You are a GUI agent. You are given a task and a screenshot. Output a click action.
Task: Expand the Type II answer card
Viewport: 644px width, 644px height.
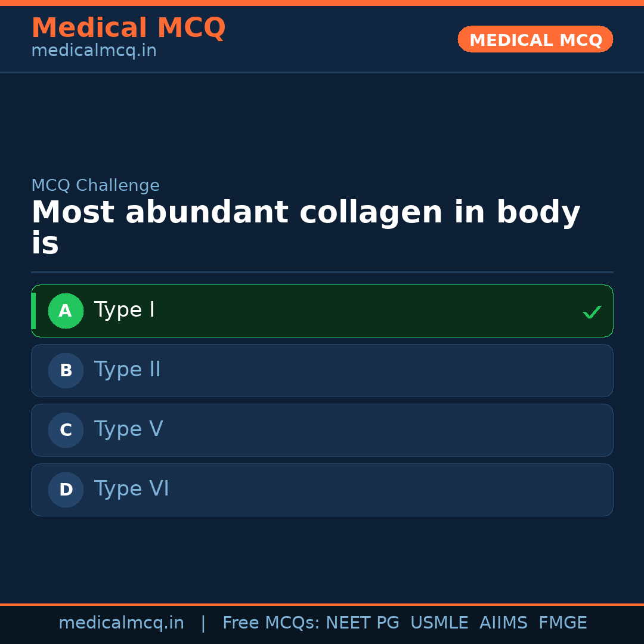pos(322,370)
